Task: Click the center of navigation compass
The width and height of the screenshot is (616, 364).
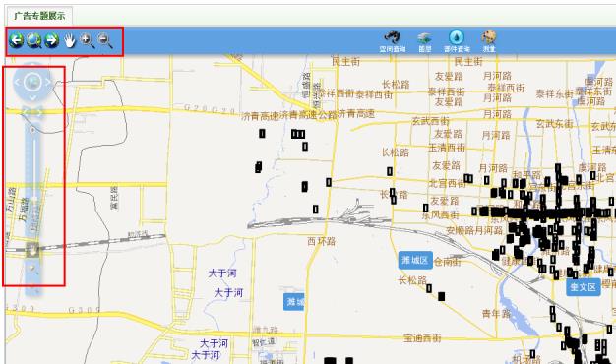Action: coord(32,82)
